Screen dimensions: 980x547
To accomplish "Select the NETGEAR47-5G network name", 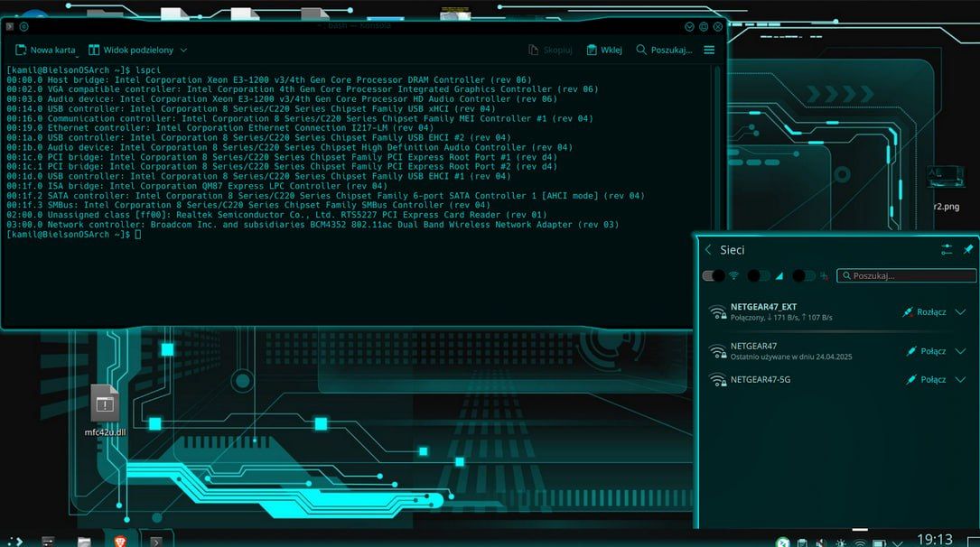I will 760,379.
